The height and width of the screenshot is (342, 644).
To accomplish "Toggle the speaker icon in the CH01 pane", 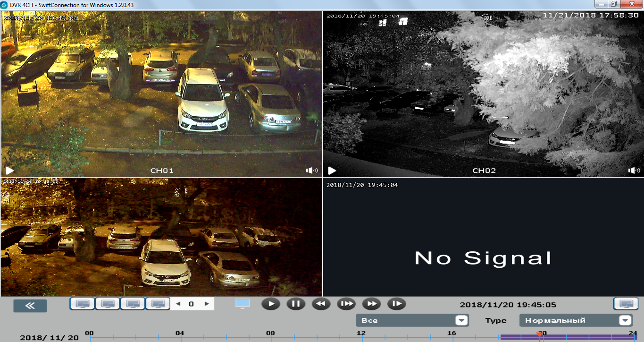I will [x=312, y=171].
